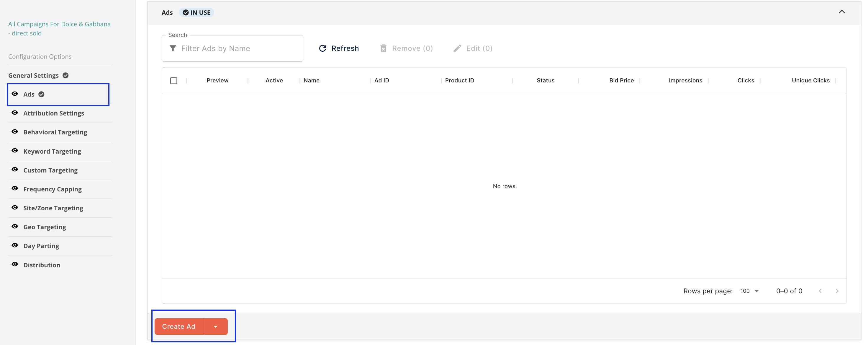
Task: Click the Create Ad button
Action: 178,326
